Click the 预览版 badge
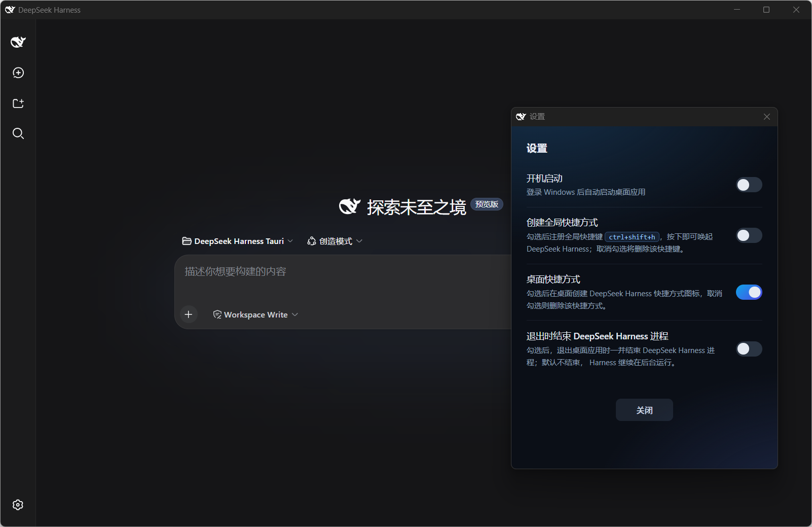This screenshot has height=527, width=812. pos(487,204)
